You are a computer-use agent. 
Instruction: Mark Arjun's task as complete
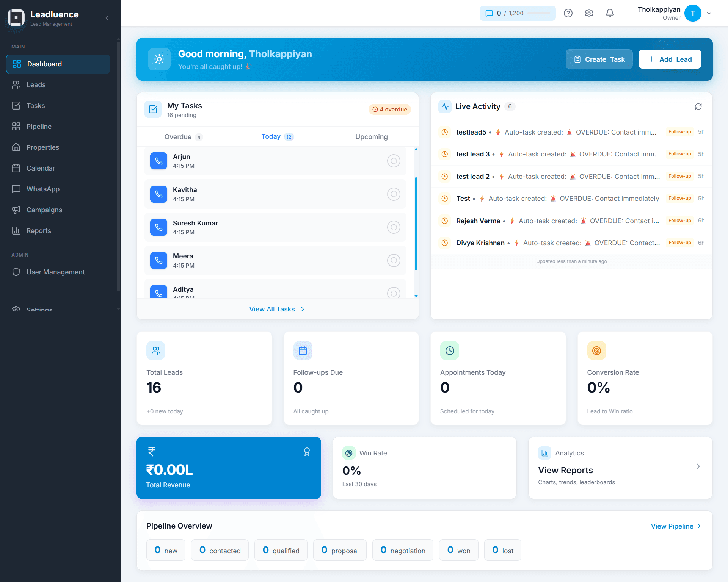point(393,161)
